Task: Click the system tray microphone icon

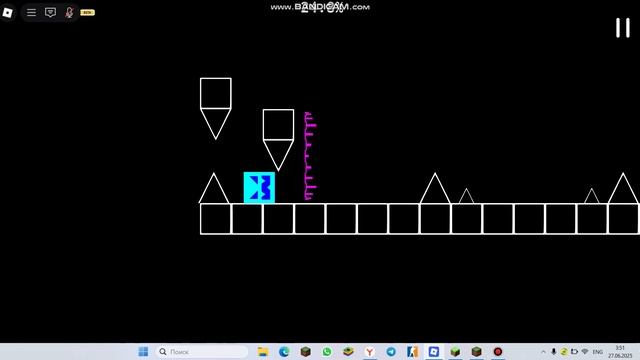Action: pyautogui.click(x=553, y=351)
